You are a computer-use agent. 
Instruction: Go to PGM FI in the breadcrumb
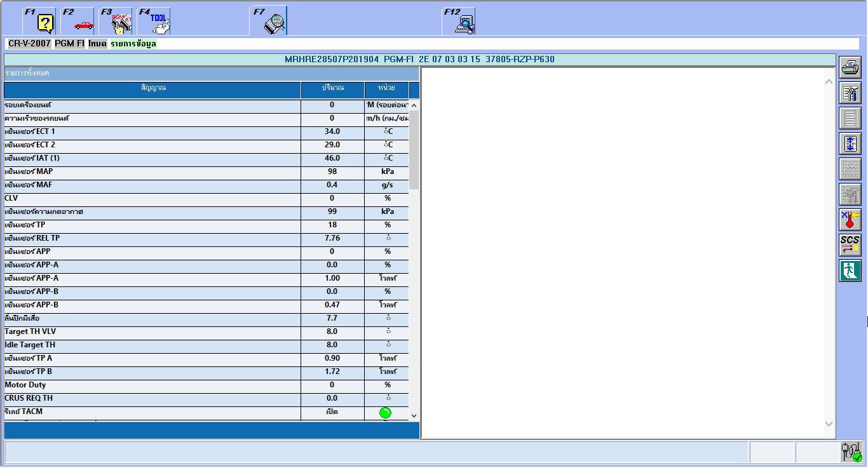click(69, 44)
